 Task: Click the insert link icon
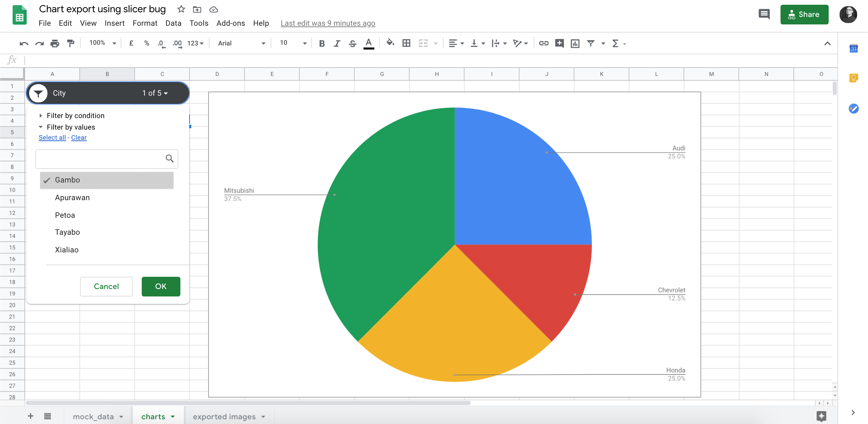pos(544,43)
